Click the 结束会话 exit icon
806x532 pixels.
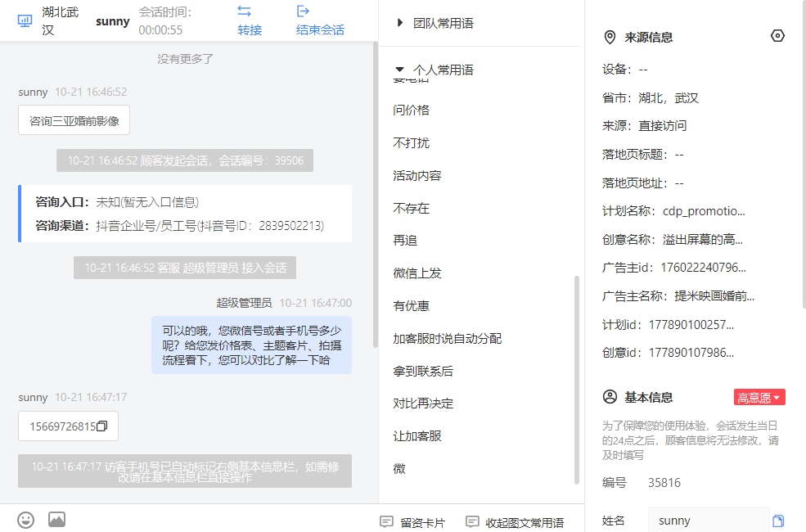(304, 11)
